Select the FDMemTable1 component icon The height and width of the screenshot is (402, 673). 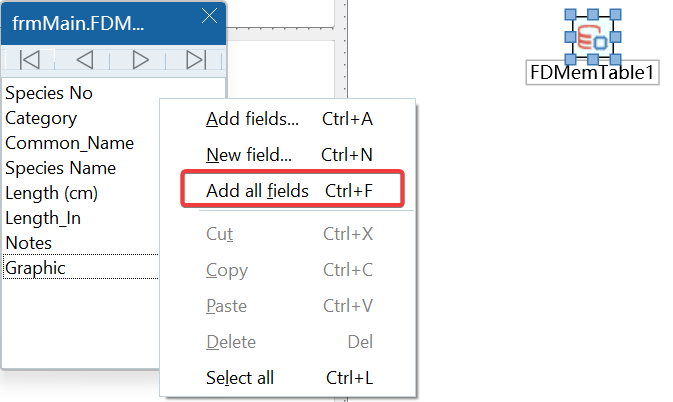click(x=592, y=38)
